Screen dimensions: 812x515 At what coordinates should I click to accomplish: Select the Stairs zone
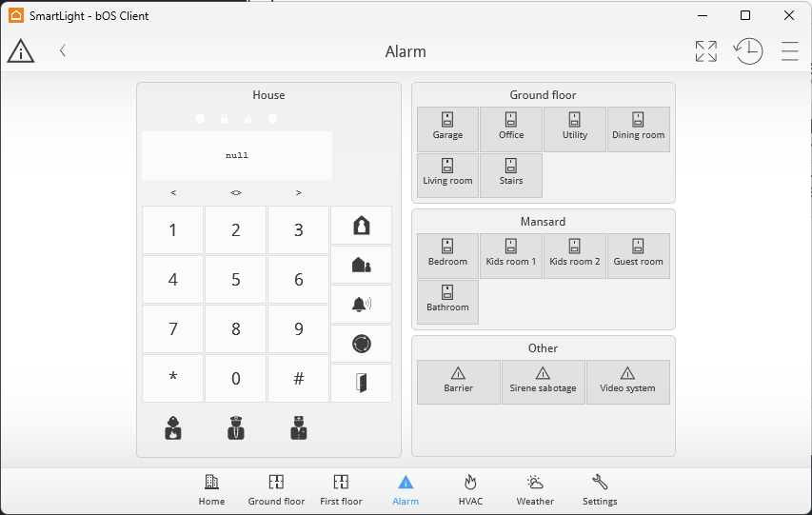pos(511,175)
